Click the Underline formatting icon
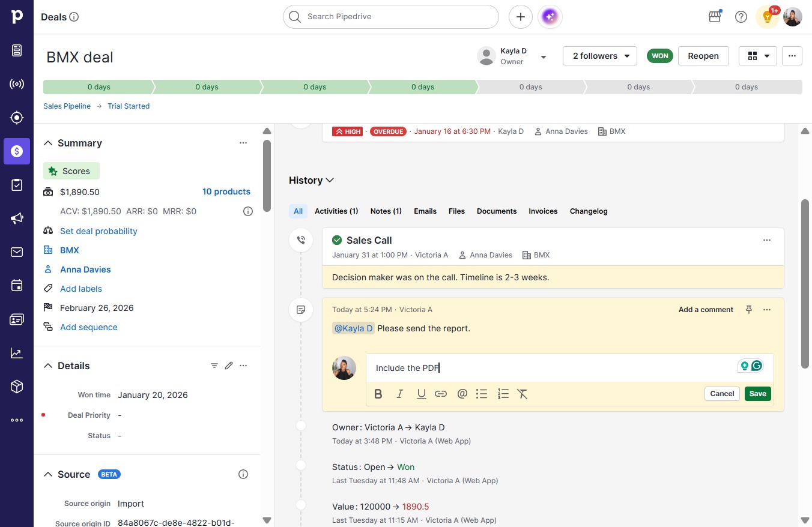 pyautogui.click(x=422, y=394)
